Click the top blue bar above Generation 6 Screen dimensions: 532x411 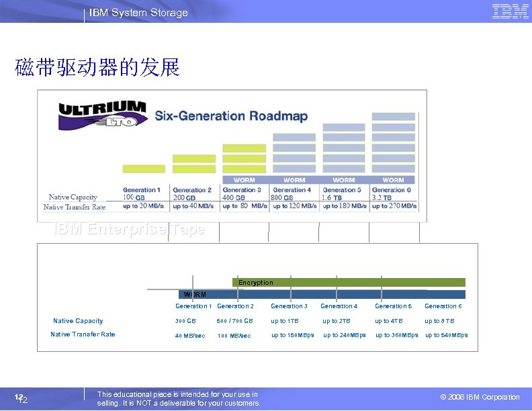pos(393,117)
